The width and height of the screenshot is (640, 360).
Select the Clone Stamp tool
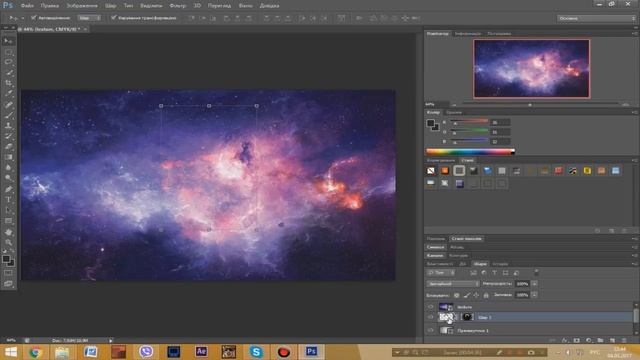tap(9, 126)
